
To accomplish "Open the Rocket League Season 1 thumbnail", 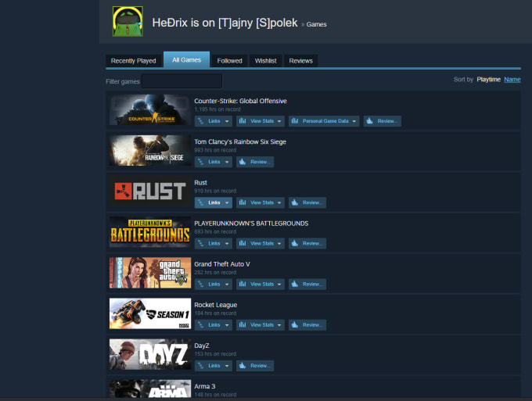I will point(150,313).
